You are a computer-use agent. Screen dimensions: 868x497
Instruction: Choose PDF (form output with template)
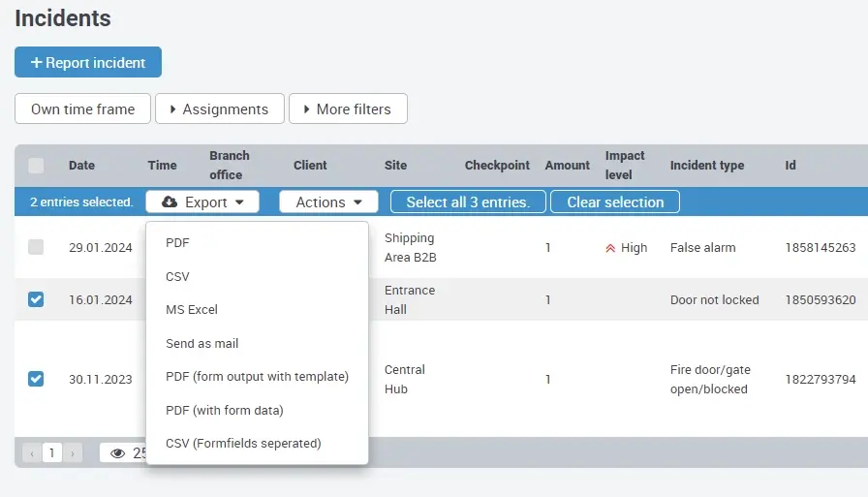(257, 377)
